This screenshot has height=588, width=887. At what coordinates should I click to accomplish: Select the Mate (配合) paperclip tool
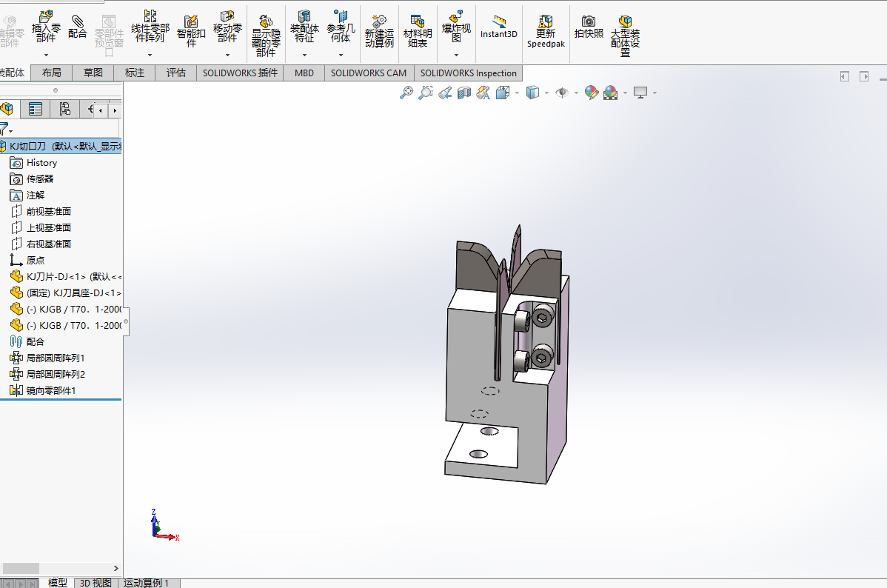click(78, 27)
